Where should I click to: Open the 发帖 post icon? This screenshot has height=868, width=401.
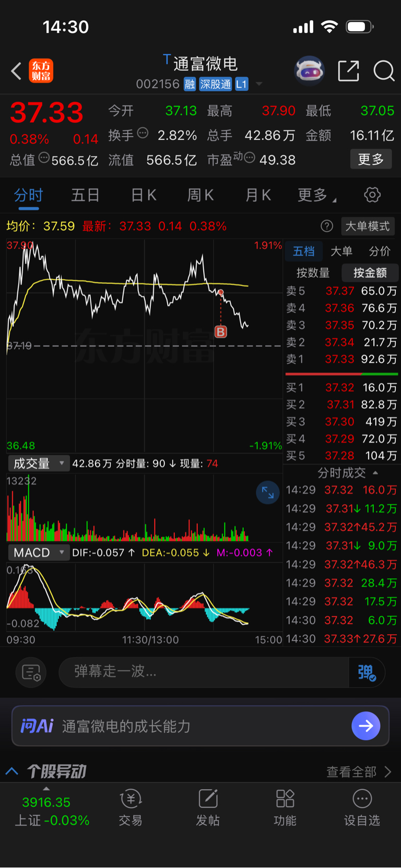tap(208, 808)
